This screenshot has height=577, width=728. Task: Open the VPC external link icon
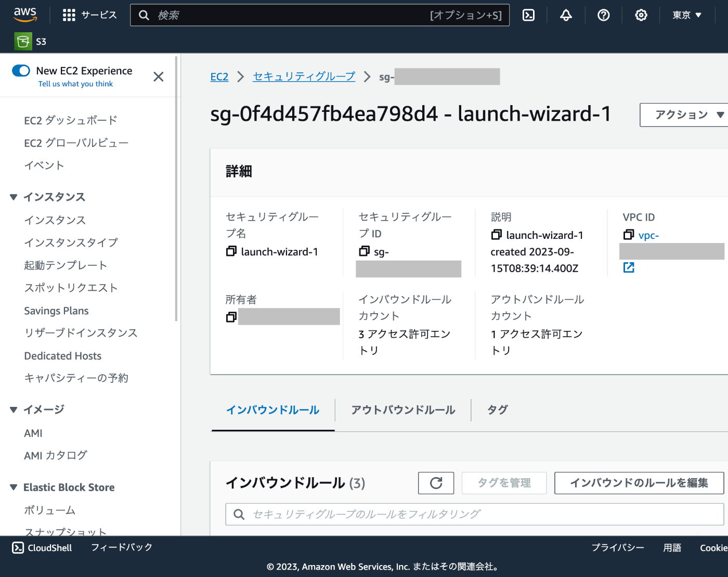point(629,267)
